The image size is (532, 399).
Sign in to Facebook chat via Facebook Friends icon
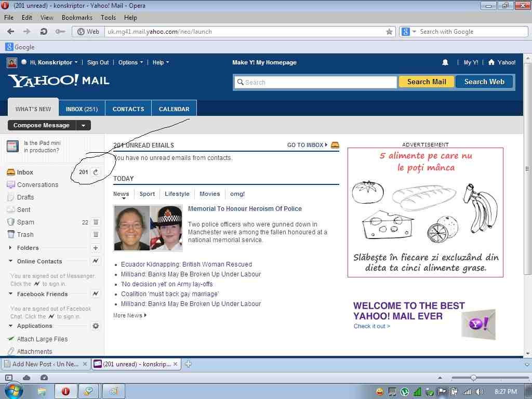[x=96, y=294]
